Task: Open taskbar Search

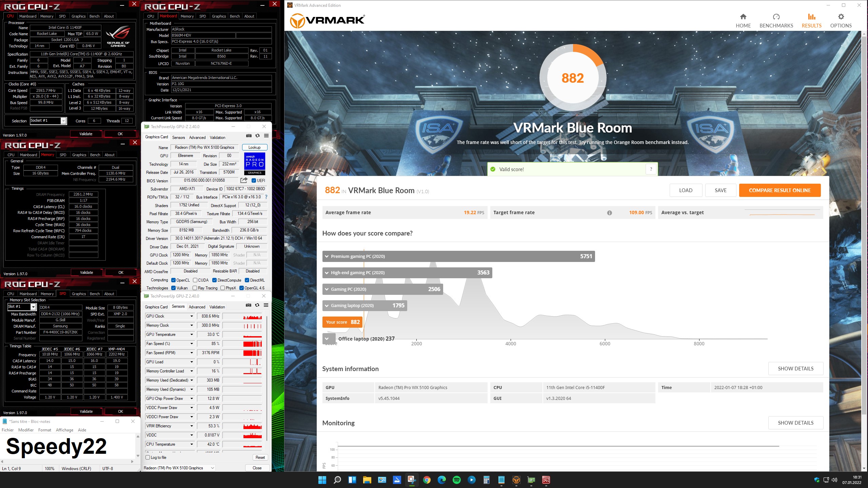Action: tap(337, 480)
